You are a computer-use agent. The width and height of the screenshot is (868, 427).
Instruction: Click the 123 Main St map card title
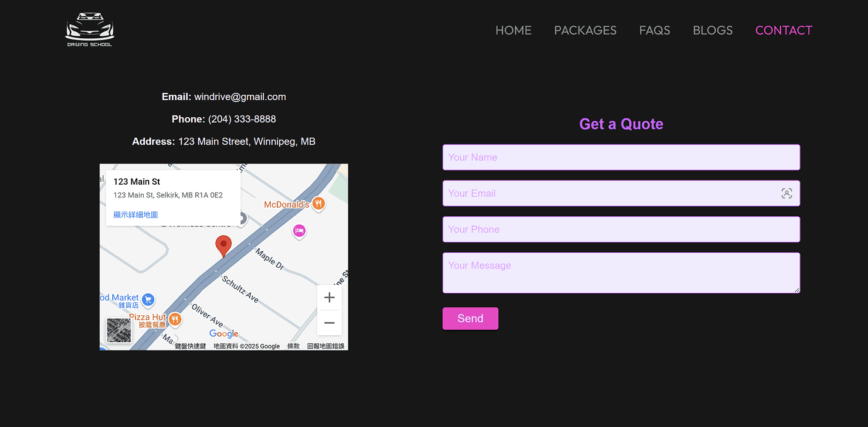click(137, 182)
